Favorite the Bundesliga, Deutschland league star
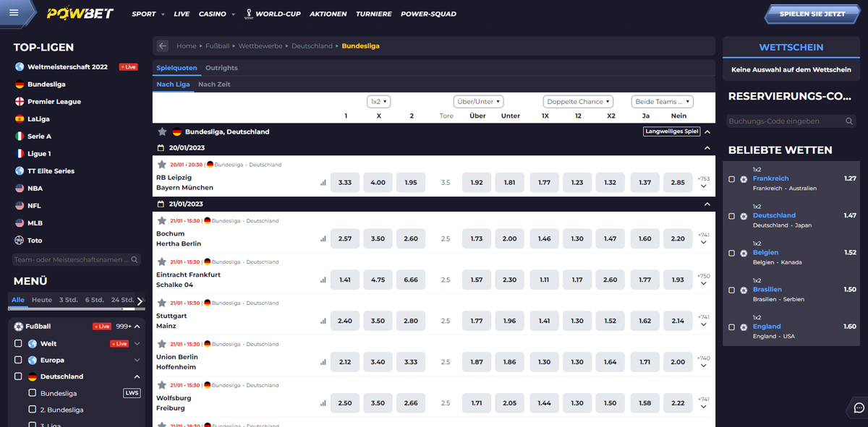Image resolution: width=868 pixels, height=427 pixels. (x=163, y=132)
